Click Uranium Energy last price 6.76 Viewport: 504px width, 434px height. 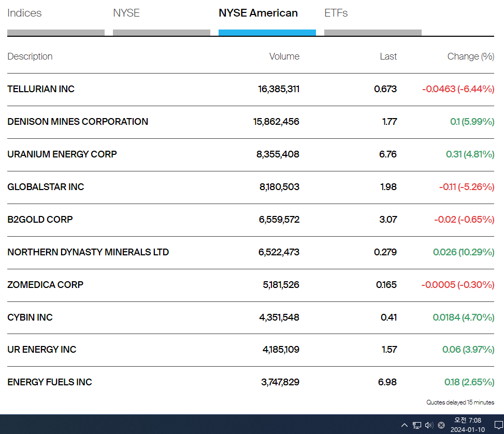click(388, 154)
